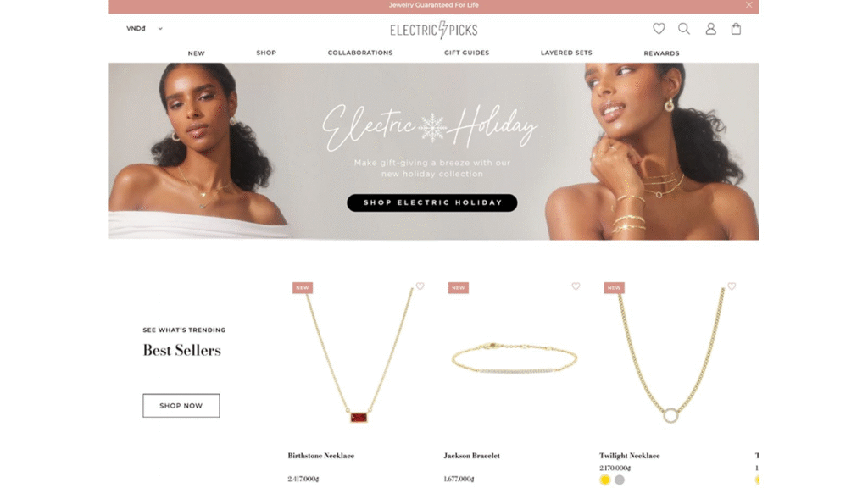Screen dimensions: 868x488
Task: Open the Jackson Bracelet product image
Action: (x=515, y=358)
